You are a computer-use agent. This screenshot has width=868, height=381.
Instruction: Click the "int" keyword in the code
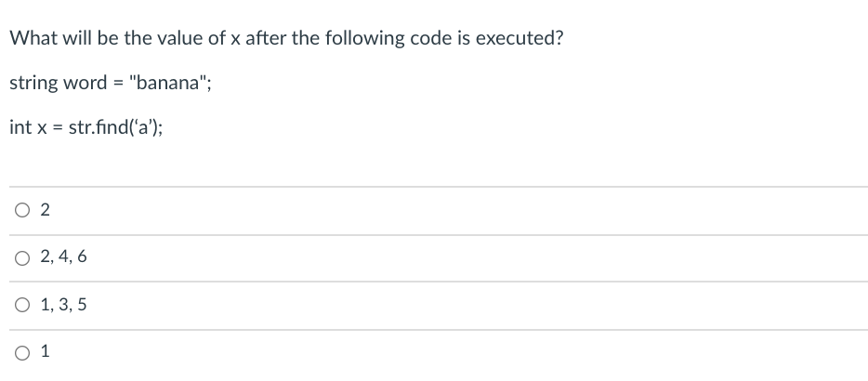coord(20,127)
